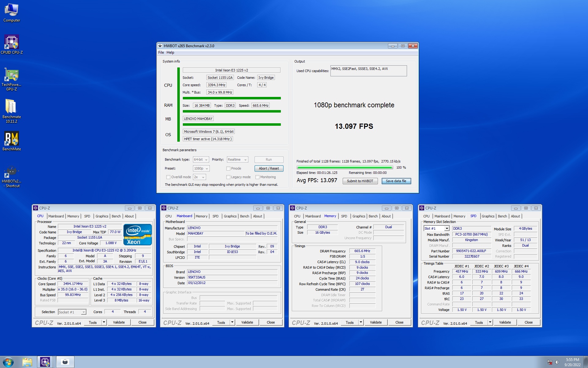This screenshot has width=588, height=368.
Task: Click Validate in CPU-Z Memory window
Action: tap(376, 322)
